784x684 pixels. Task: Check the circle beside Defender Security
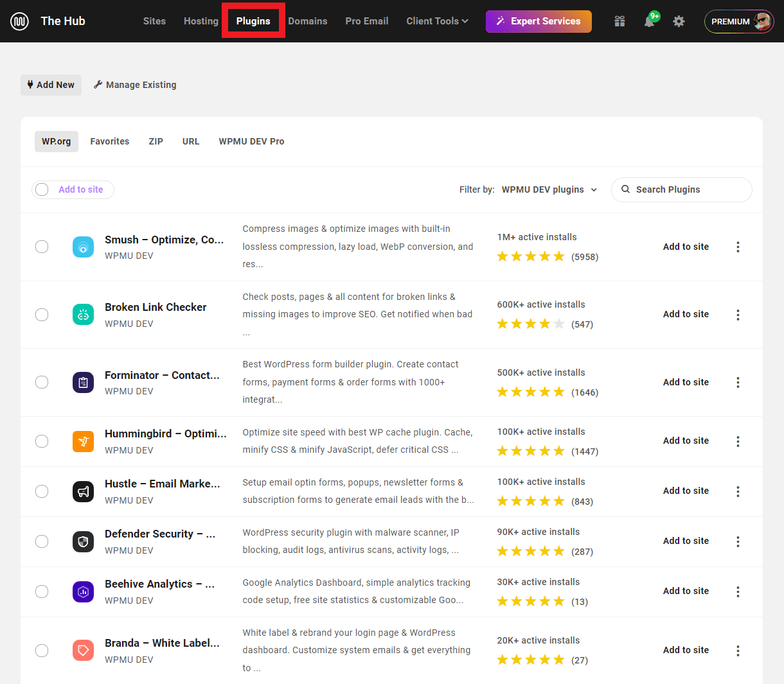click(42, 541)
